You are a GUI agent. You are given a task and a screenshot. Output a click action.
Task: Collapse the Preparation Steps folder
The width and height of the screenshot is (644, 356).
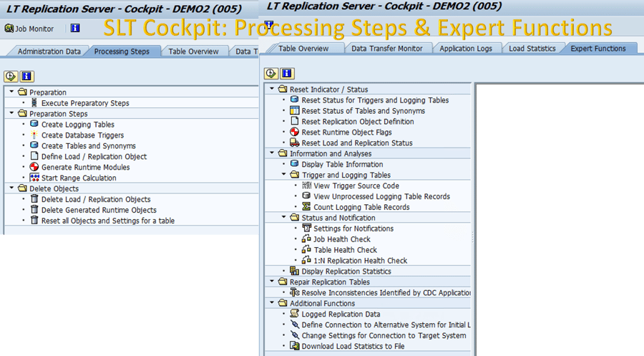pos(12,113)
